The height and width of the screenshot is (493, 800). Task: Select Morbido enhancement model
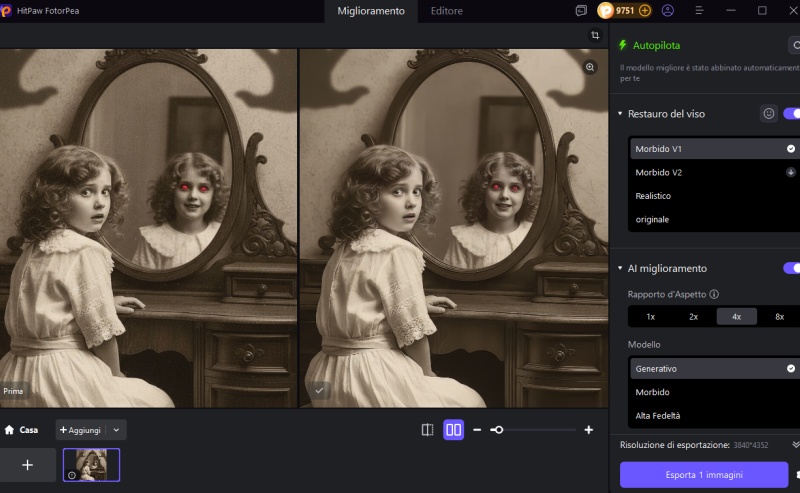pos(714,392)
